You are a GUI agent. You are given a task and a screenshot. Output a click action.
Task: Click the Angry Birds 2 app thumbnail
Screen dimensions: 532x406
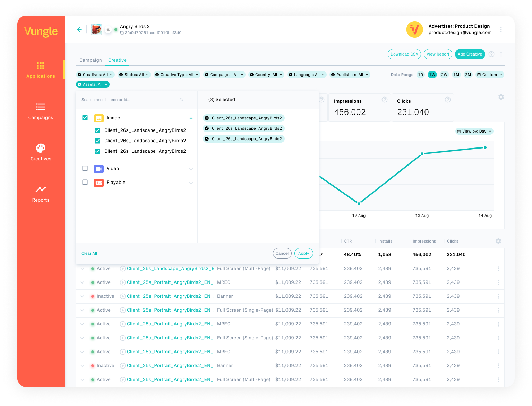(96, 29)
